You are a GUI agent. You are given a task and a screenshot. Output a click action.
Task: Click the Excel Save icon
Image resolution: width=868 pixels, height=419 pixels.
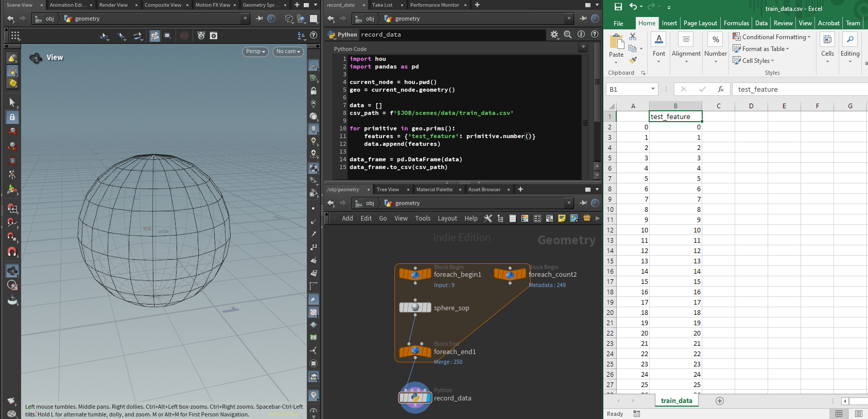(x=618, y=7)
